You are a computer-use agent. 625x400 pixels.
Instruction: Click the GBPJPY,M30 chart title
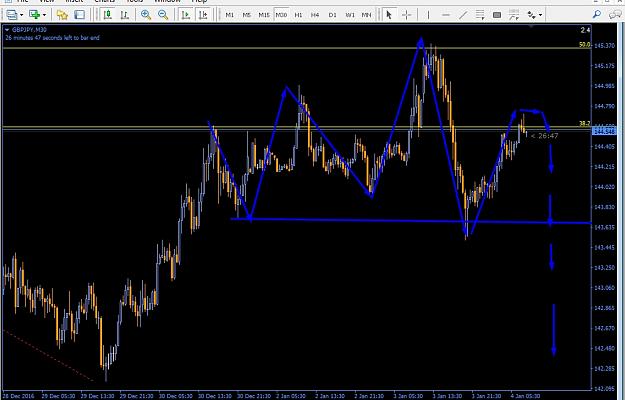[29, 30]
